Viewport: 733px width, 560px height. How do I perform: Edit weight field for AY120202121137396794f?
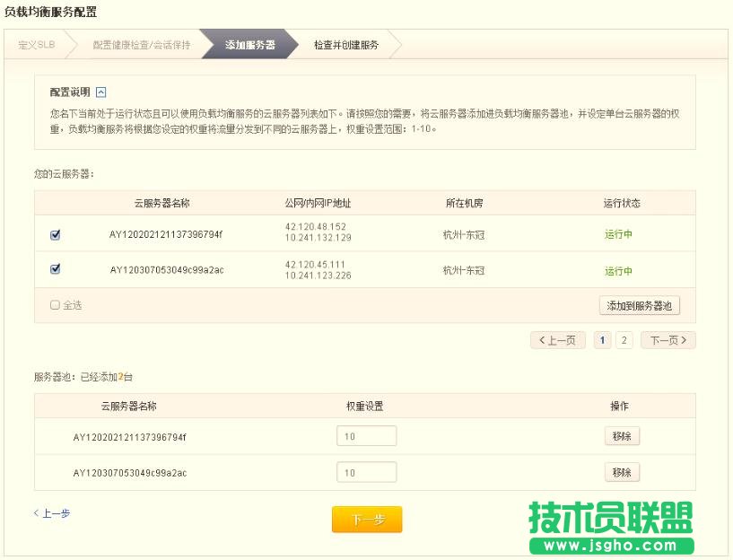[366, 436]
